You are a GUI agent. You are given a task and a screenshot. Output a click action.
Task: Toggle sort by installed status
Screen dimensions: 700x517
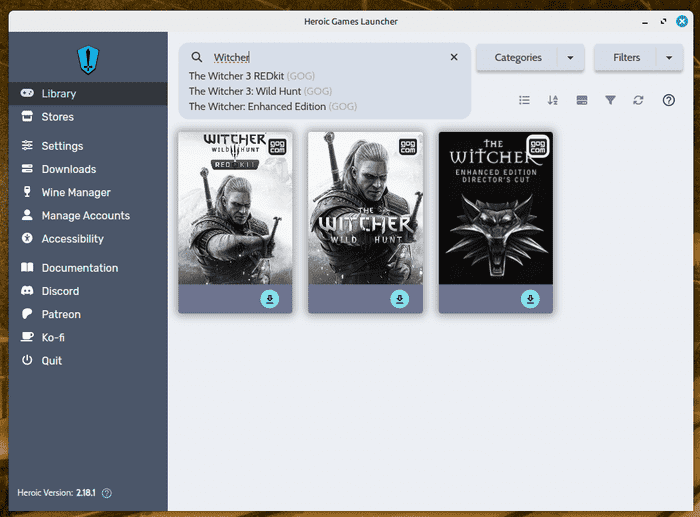582,100
